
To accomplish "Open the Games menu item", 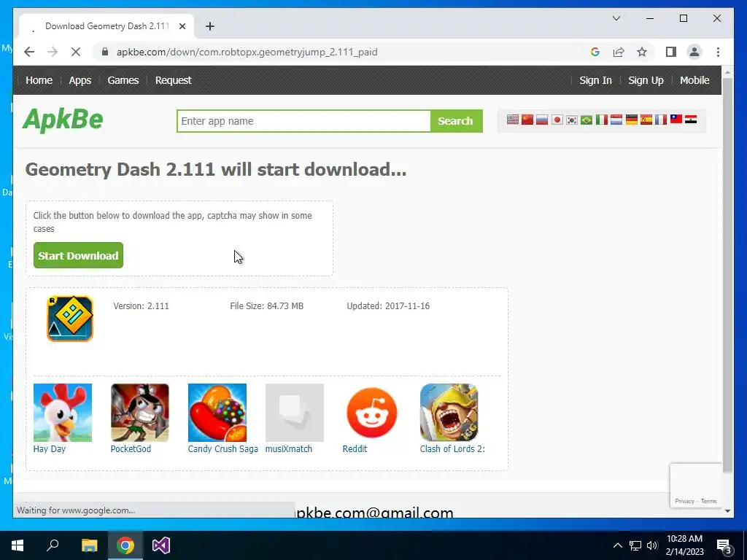I will (x=123, y=80).
